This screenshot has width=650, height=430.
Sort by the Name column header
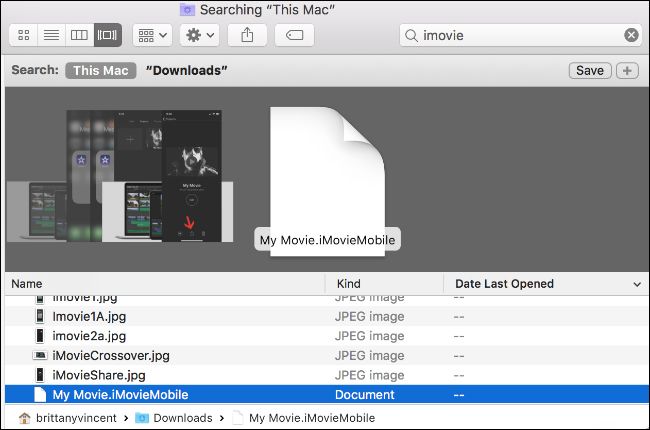[165, 284]
